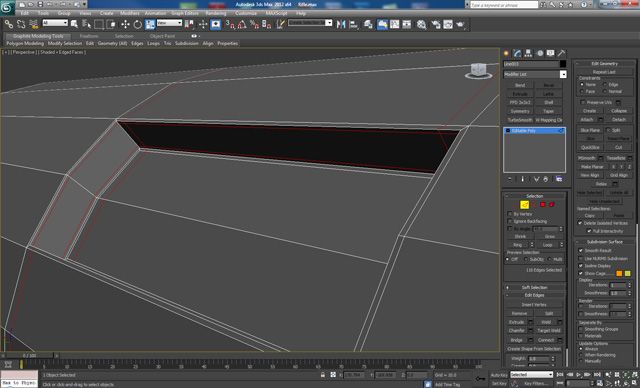
Task: Toggle the Ignore Backfacing checkbox
Action: (510, 221)
